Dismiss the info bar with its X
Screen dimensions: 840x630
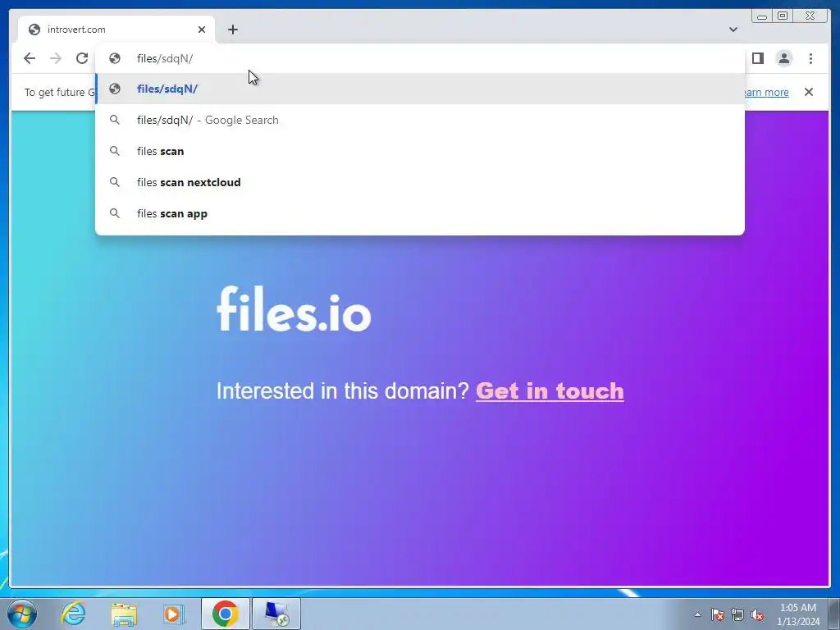(x=809, y=92)
